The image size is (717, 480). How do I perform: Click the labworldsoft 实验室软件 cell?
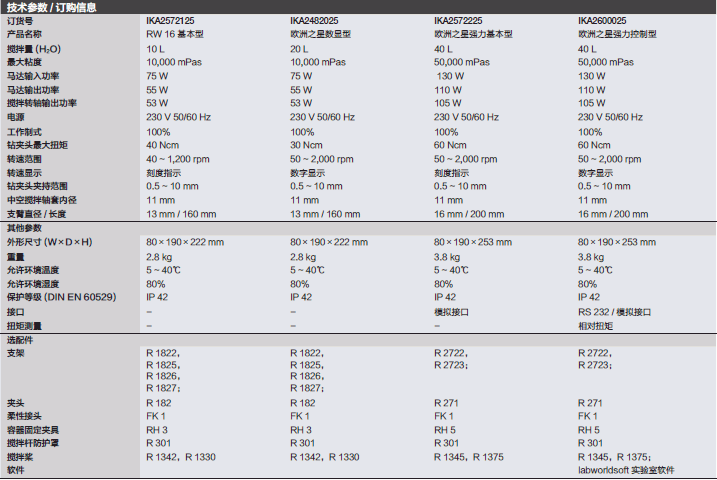[626, 470]
